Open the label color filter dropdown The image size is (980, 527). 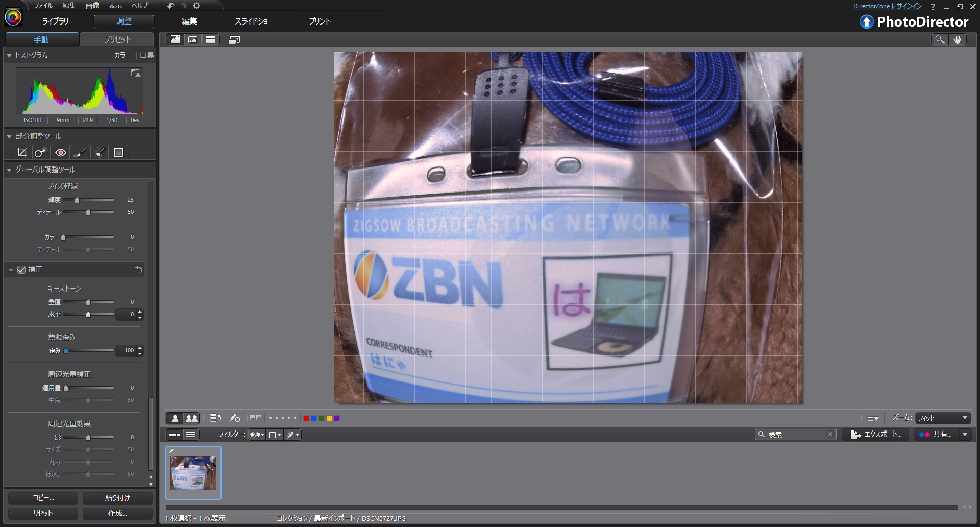275,435
